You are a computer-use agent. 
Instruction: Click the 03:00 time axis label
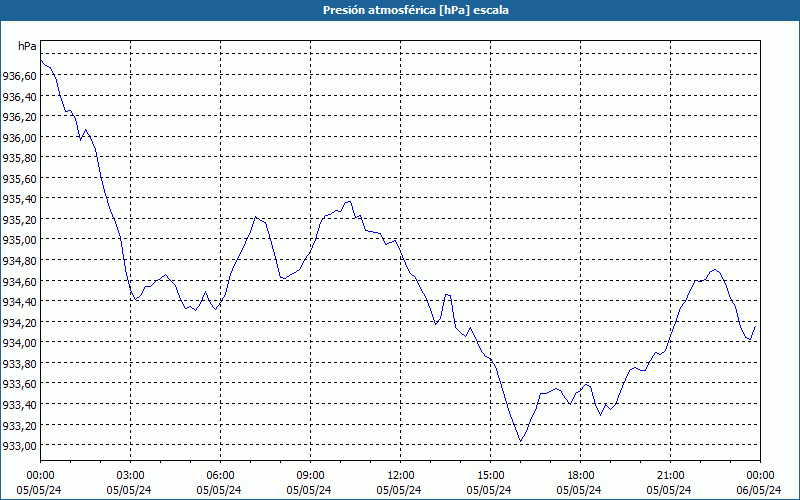click(x=131, y=475)
